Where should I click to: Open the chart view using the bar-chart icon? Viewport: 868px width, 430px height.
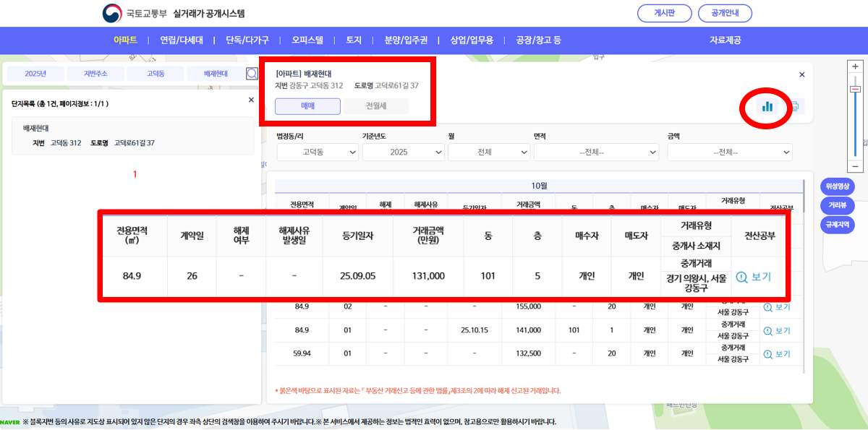click(x=767, y=106)
